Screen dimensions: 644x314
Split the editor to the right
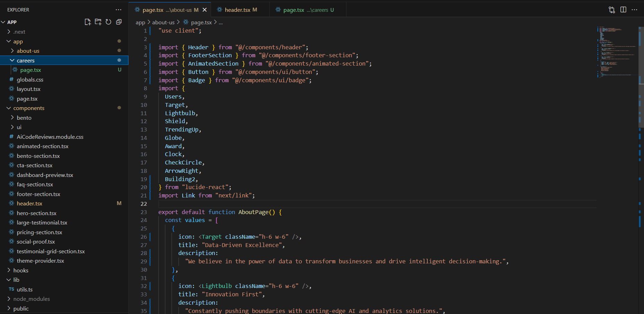pyautogui.click(x=623, y=10)
